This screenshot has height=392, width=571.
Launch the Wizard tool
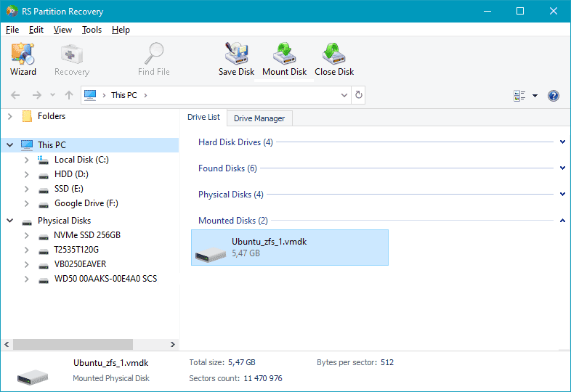(23, 59)
